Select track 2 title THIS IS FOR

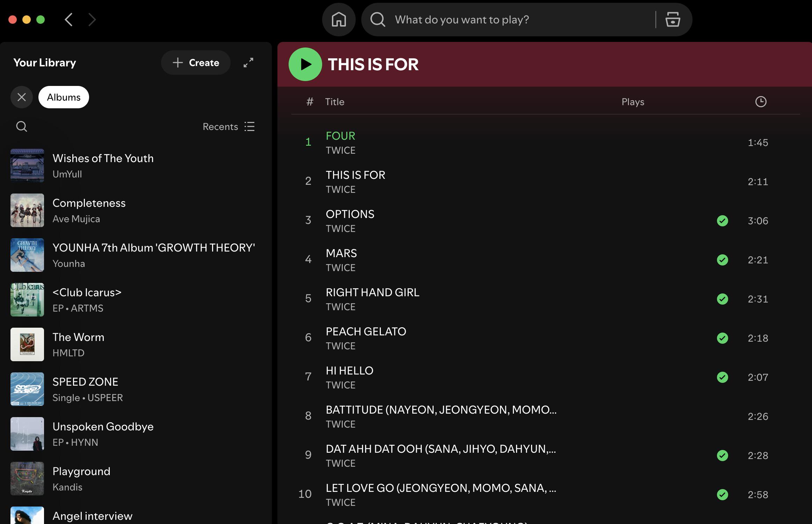355,175
